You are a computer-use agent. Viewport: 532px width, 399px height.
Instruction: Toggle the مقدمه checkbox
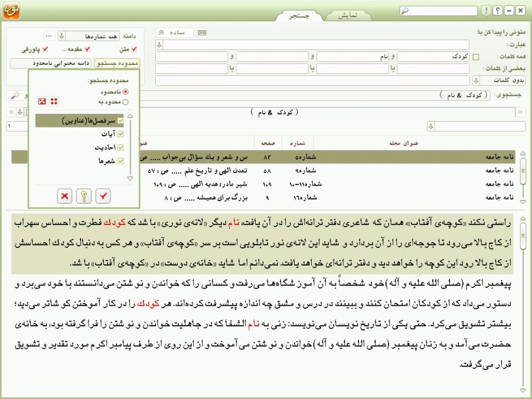point(87,49)
